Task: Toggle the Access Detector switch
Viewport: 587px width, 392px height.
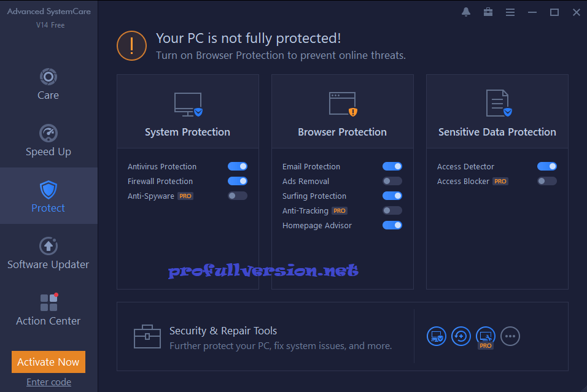Action: 547,166
